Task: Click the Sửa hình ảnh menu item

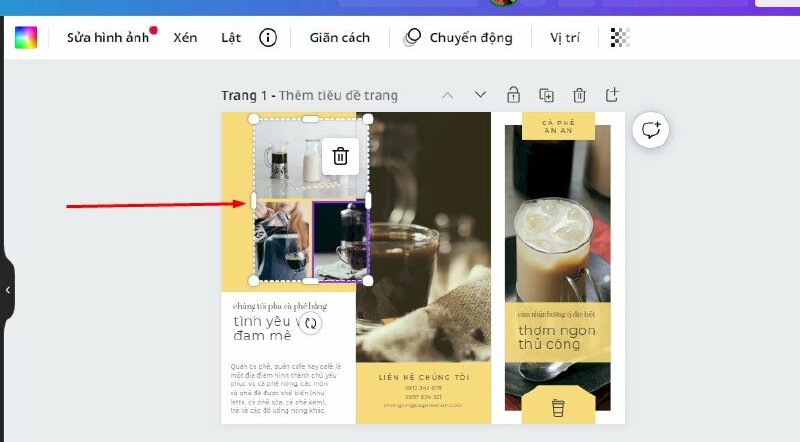Action: click(x=108, y=38)
